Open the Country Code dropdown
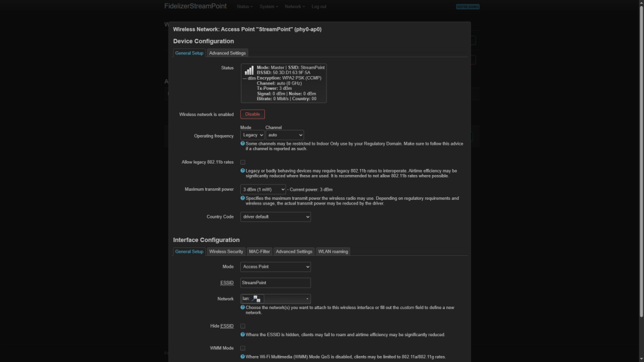The width and height of the screenshot is (644, 362). (x=275, y=217)
